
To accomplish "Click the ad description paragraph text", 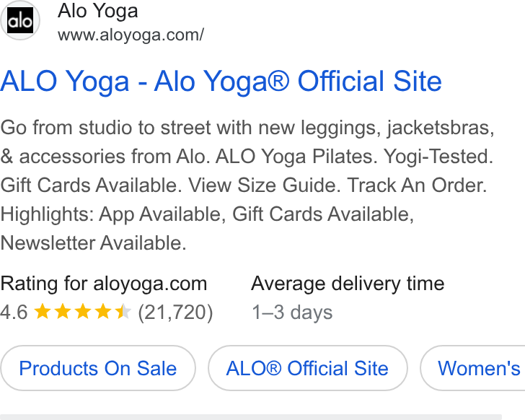I will point(247,185).
